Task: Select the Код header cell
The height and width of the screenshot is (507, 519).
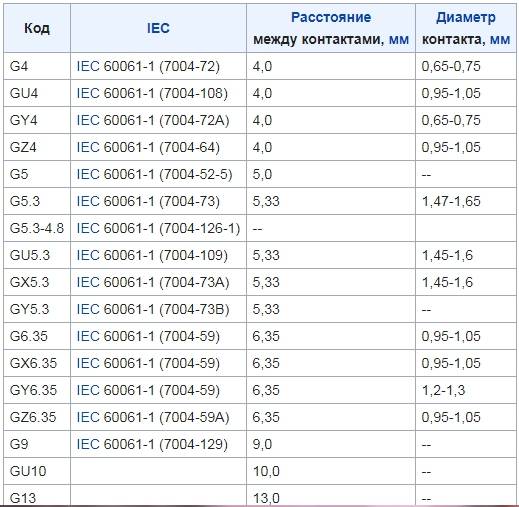Action: point(37,28)
